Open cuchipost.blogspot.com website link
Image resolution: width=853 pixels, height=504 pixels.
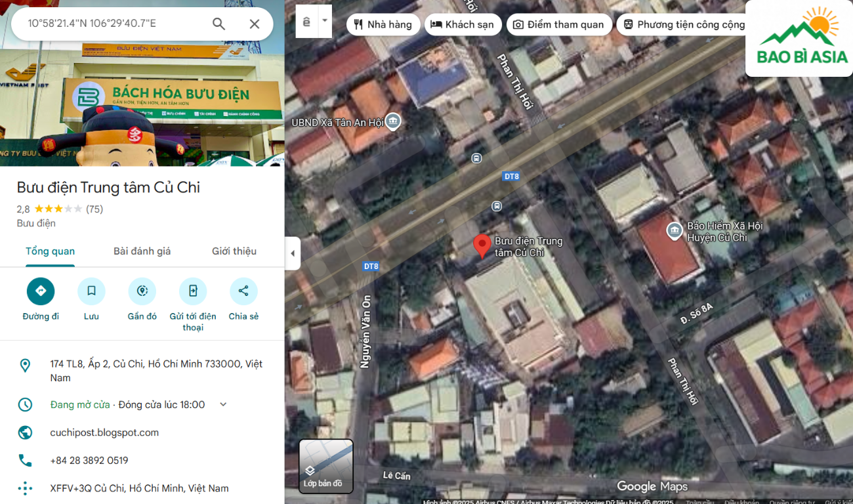[104, 432]
